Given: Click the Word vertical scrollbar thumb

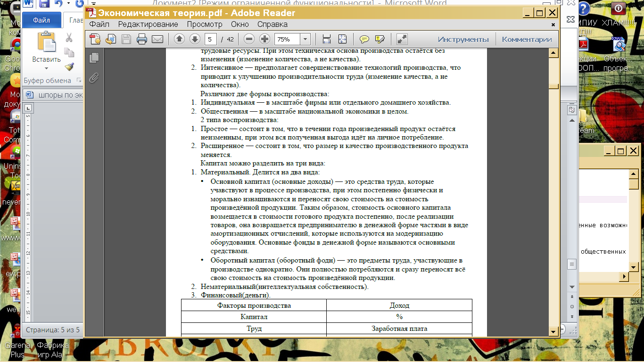Looking at the screenshot, I should pos(572,264).
